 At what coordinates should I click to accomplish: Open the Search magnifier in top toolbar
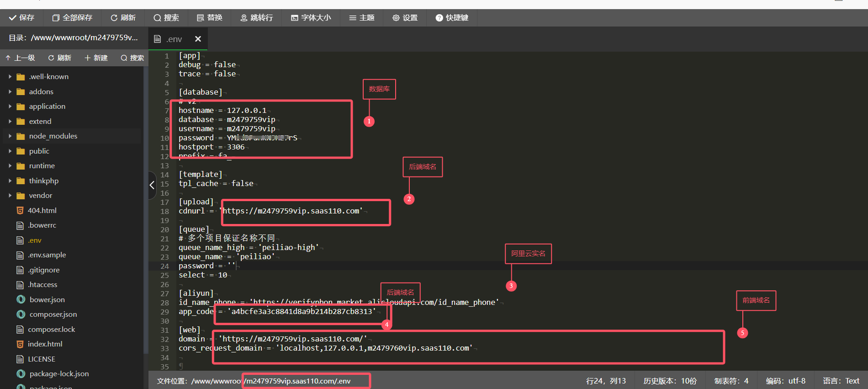(166, 18)
